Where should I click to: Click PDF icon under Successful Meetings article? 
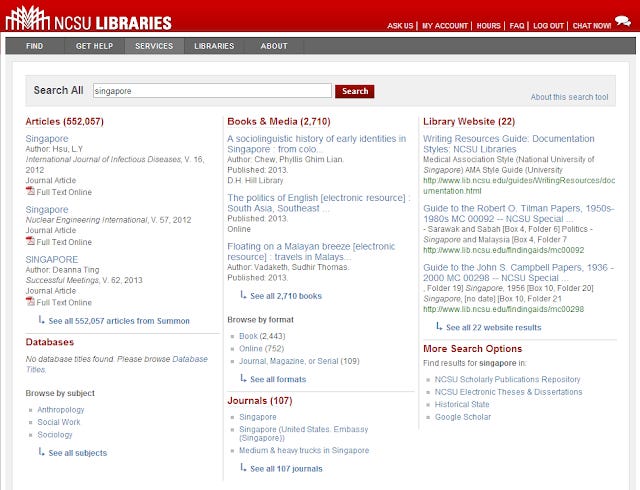[30, 301]
